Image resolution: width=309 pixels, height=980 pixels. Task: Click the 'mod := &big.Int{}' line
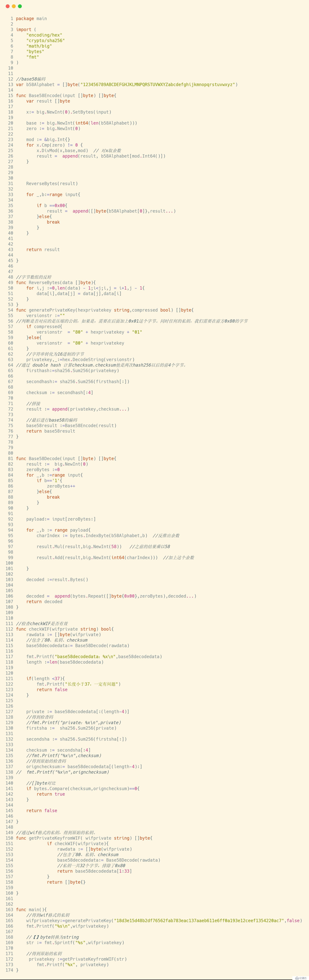(x=48, y=140)
